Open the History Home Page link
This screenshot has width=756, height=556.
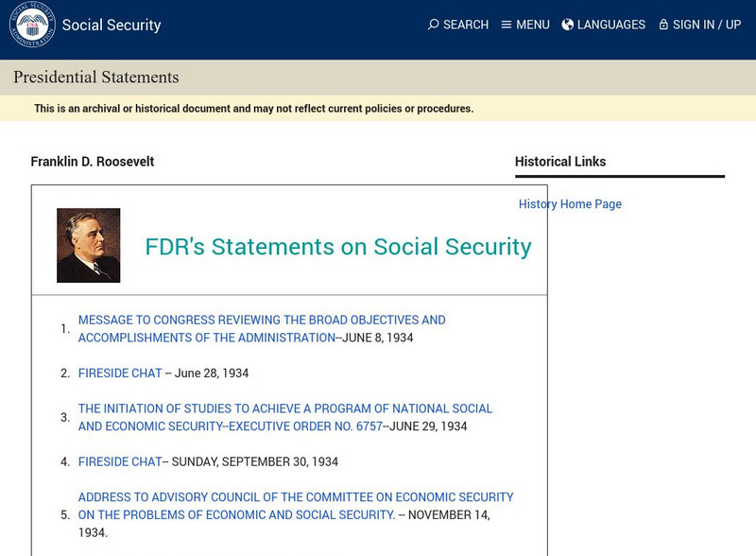(x=570, y=204)
